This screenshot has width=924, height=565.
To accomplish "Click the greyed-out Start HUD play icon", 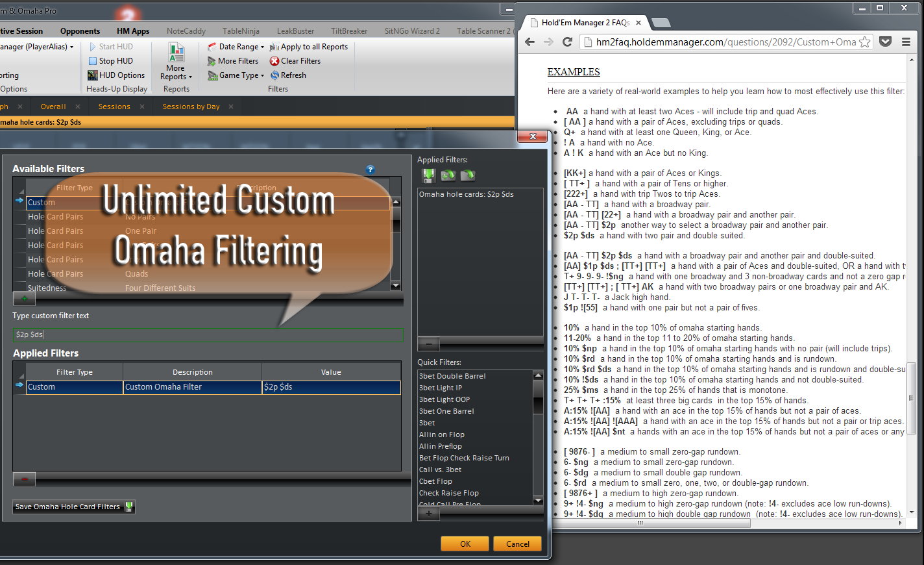I will click(93, 47).
